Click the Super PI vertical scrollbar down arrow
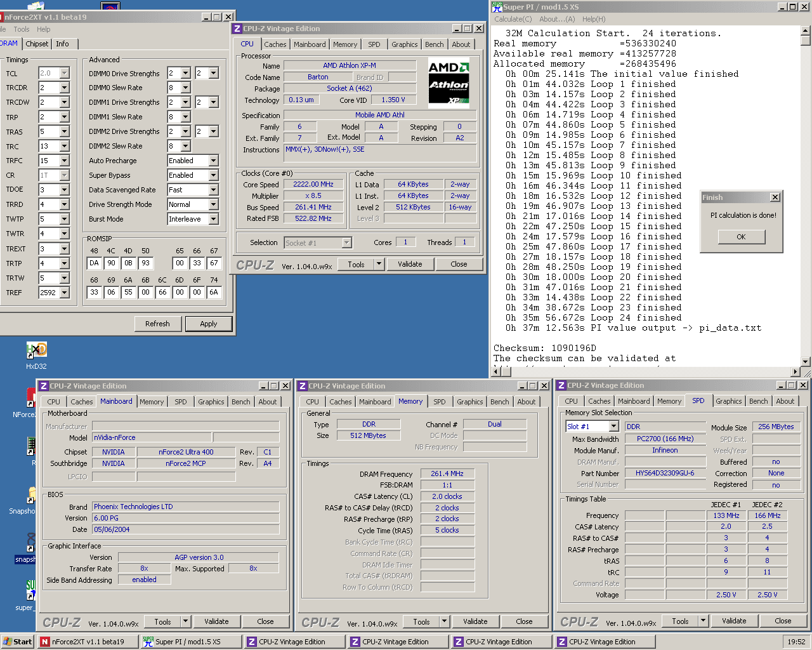This screenshot has height=650, width=812. [806, 362]
